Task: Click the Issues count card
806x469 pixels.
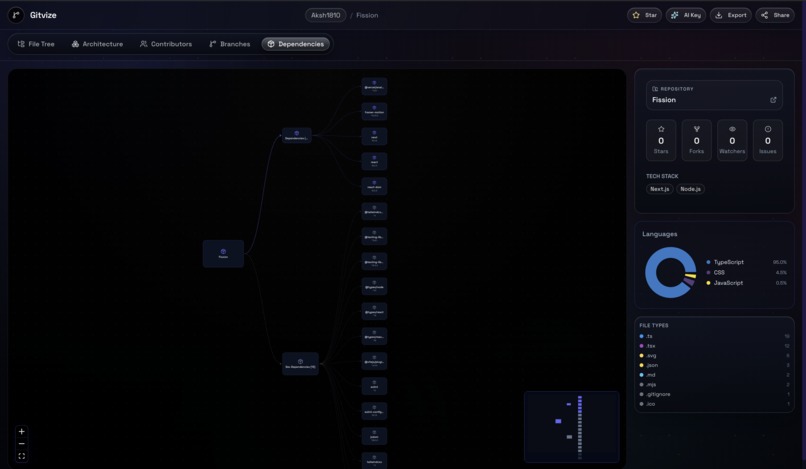Action: [x=767, y=140]
